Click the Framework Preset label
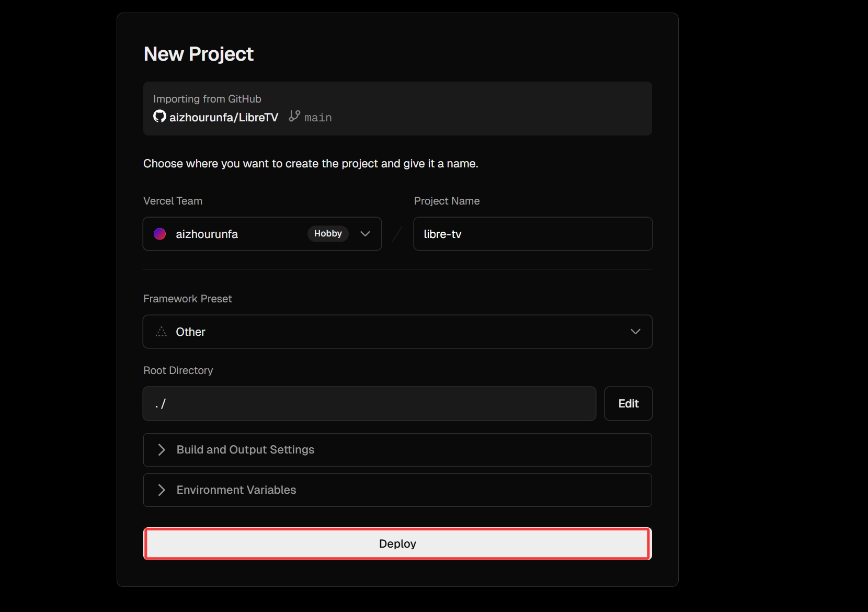 tap(188, 299)
